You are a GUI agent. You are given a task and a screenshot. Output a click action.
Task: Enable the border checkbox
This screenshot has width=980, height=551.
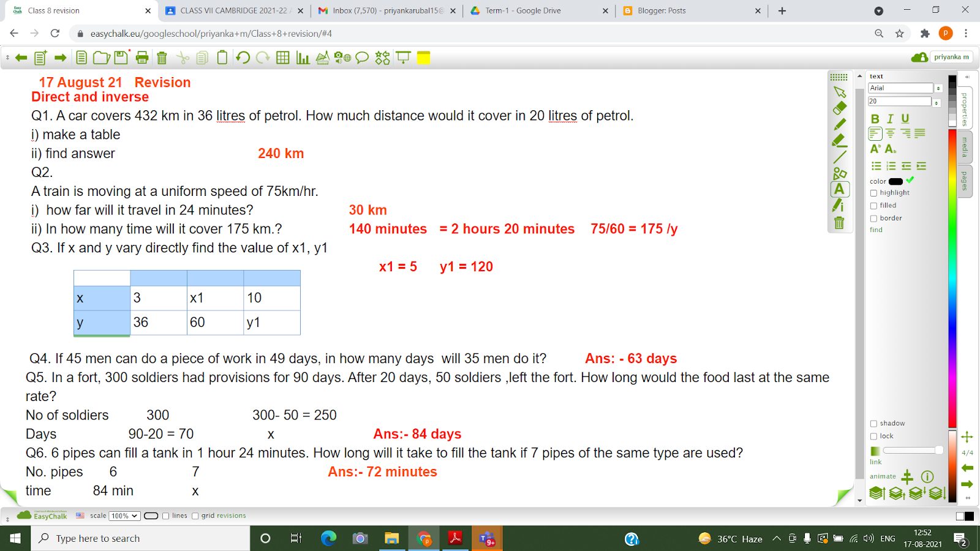[873, 219]
